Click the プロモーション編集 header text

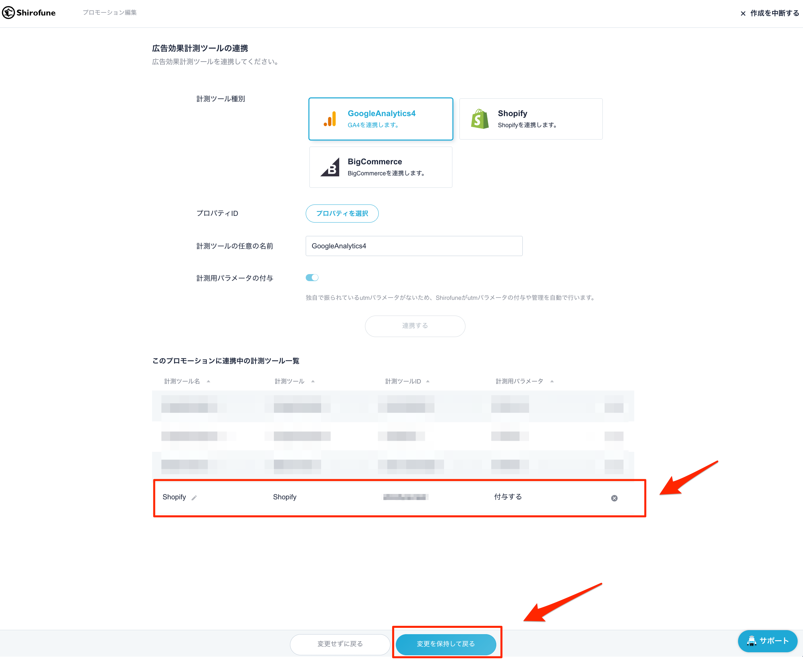[110, 13]
